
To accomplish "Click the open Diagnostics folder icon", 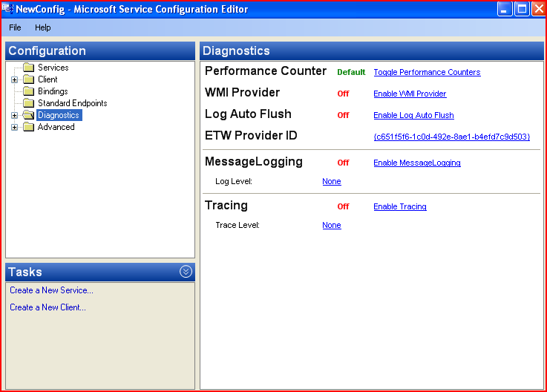I will [x=29, y=115].
